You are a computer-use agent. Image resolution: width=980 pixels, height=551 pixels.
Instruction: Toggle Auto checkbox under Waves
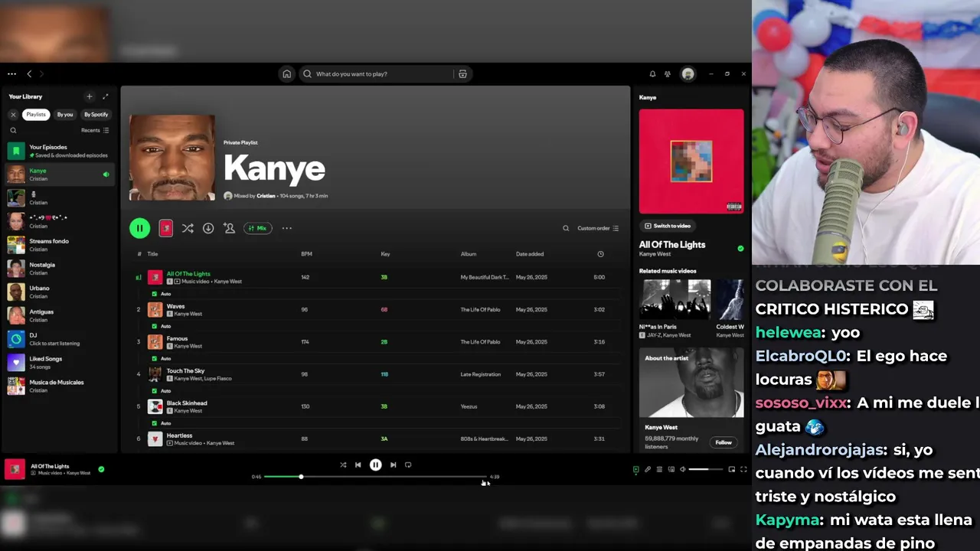click(x=155, y=326)
